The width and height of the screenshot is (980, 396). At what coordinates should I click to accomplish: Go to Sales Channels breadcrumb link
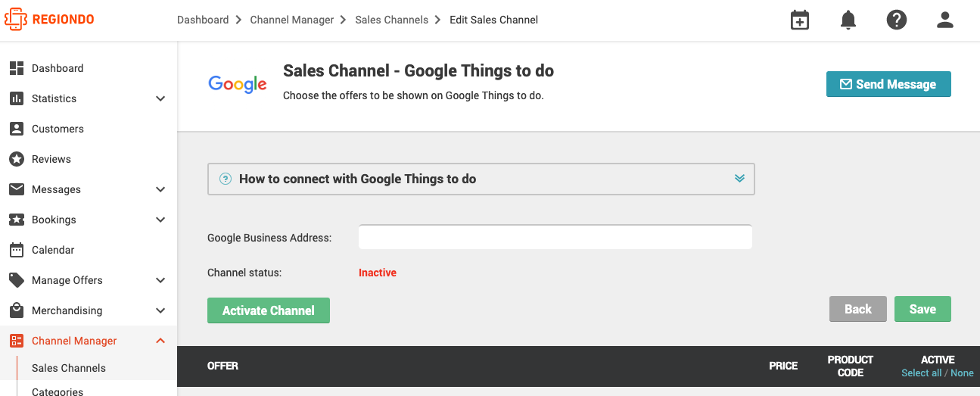click(391, 20)
